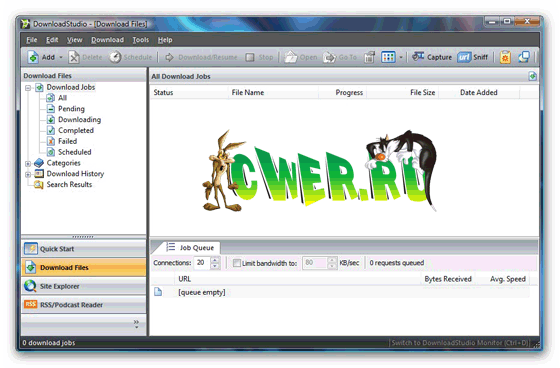Click Switch to DownloadStudio Monitor link
Viewport: 560px width, 368px height.
pos(460,343)
